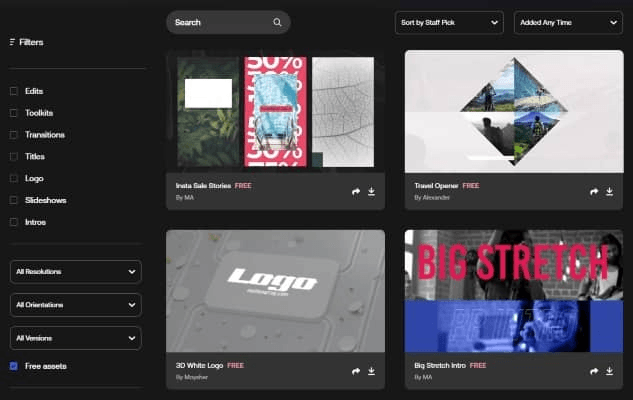Click the 3D White Logo title

(199, 365)
